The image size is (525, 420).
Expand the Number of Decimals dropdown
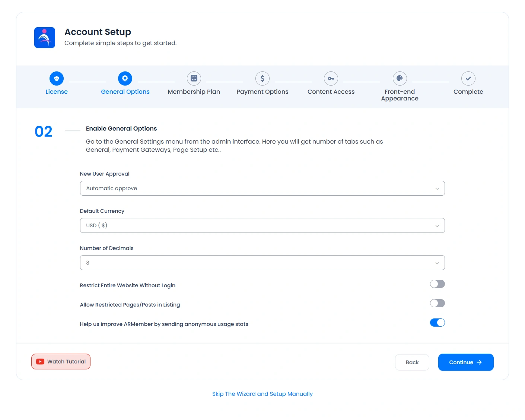[262, 263]
